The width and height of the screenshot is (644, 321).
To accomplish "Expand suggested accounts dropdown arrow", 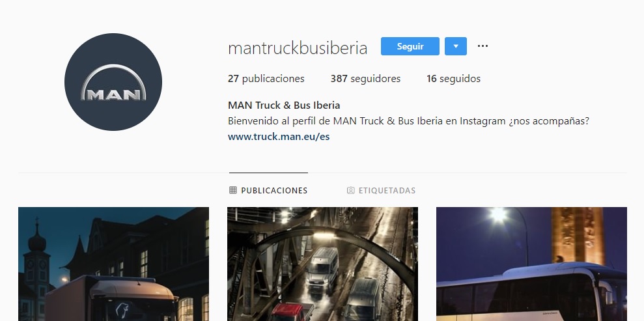I will tap(455, 46).
